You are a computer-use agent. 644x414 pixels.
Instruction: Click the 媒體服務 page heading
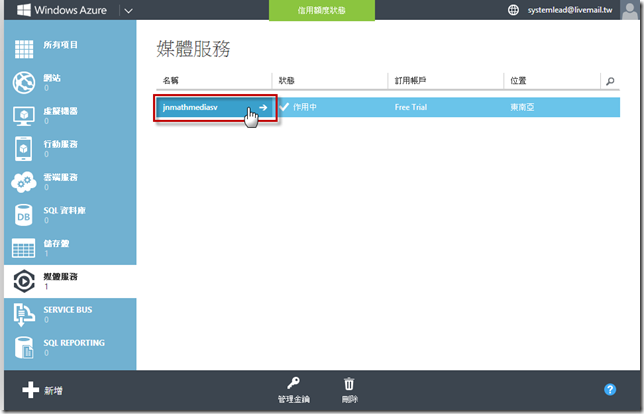[x=193, y=48]
